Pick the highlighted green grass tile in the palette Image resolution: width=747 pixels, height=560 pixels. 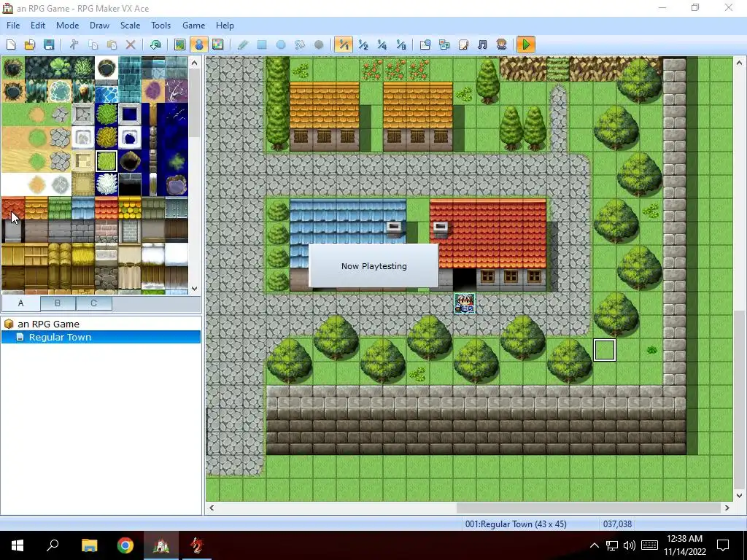[x=107, y=161]
